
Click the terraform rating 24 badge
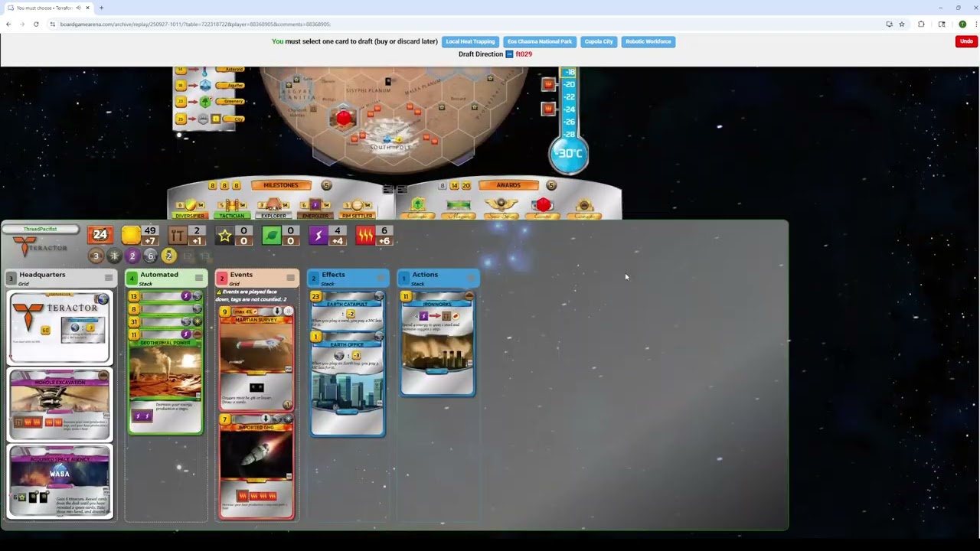(x=100, y=235)
